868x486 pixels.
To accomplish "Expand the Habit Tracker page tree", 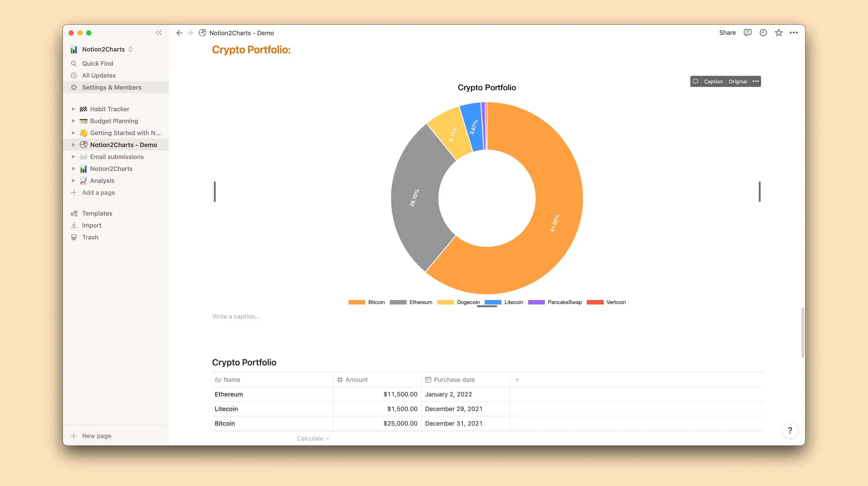I will [73, 109].
